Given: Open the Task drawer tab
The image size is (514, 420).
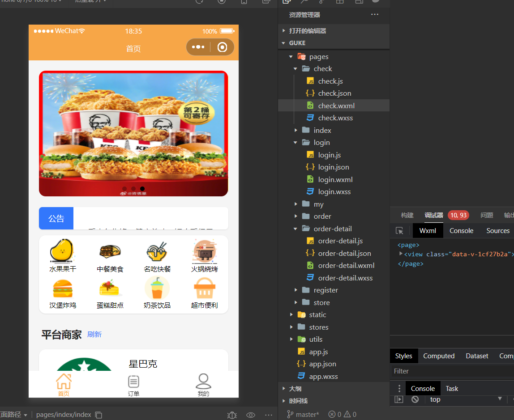Looking at the screenshot, I should [x=452, y=389].
